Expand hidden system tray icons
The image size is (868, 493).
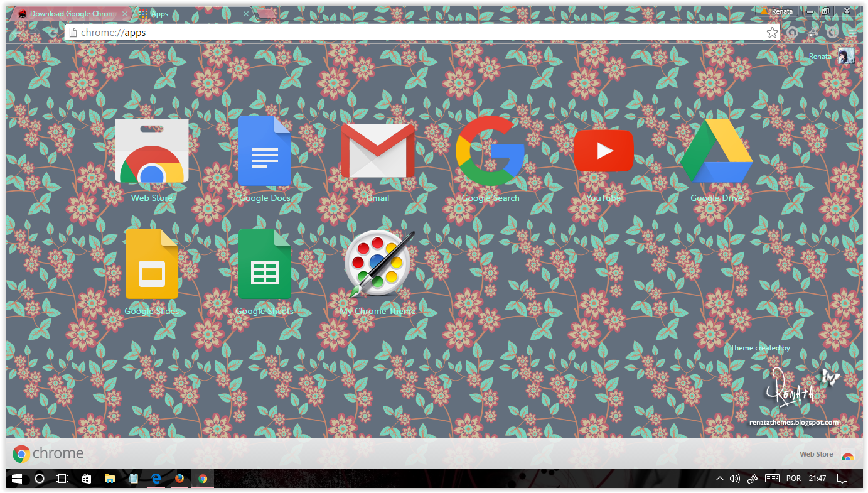click(x=719, y=479)
